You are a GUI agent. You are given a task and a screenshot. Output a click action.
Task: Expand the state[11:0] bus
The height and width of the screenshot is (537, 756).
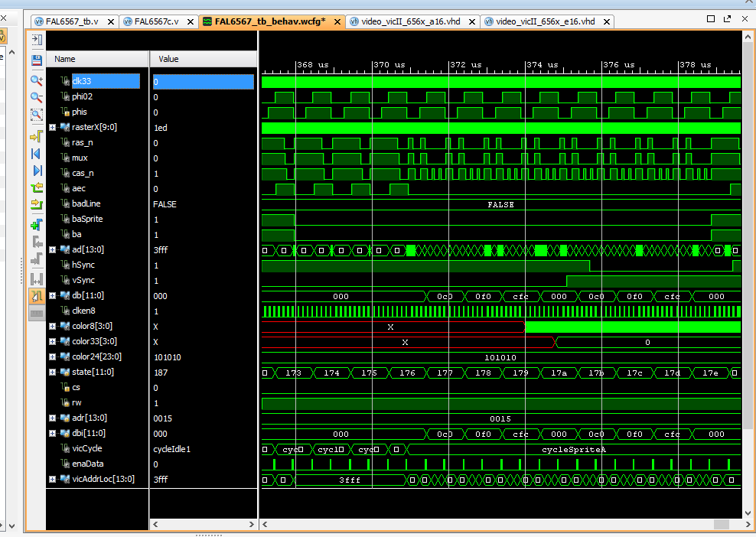(x=52, y=373)
